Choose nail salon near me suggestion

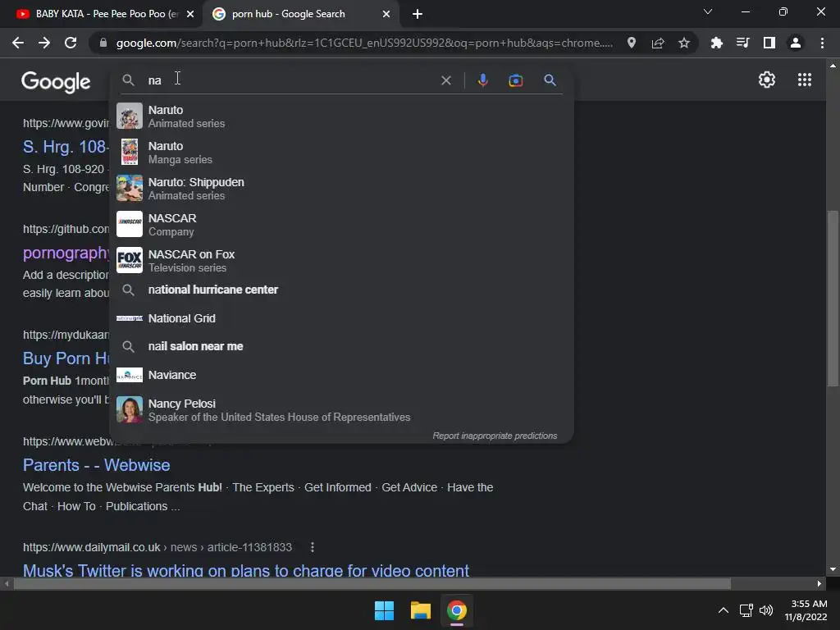pyautogui.click(x=341, y=347)
